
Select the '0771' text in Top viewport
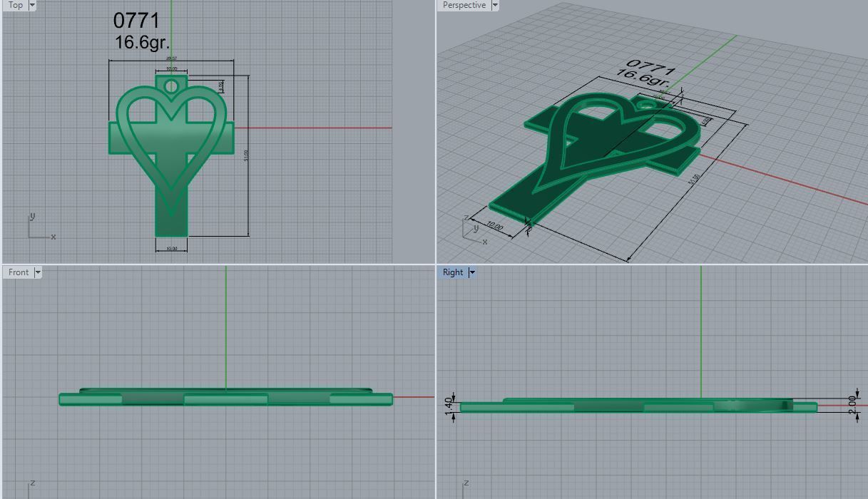pos(136,21)
